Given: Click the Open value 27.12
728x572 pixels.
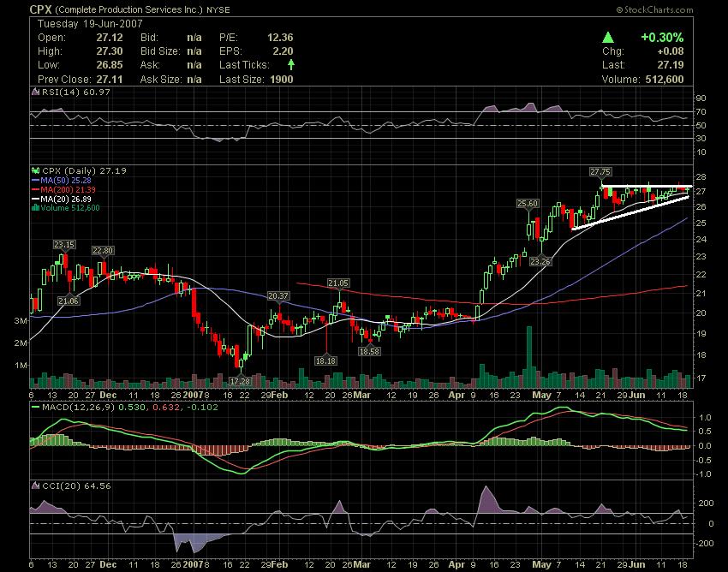Looking at the screenshot, I should tap(110, 38).
